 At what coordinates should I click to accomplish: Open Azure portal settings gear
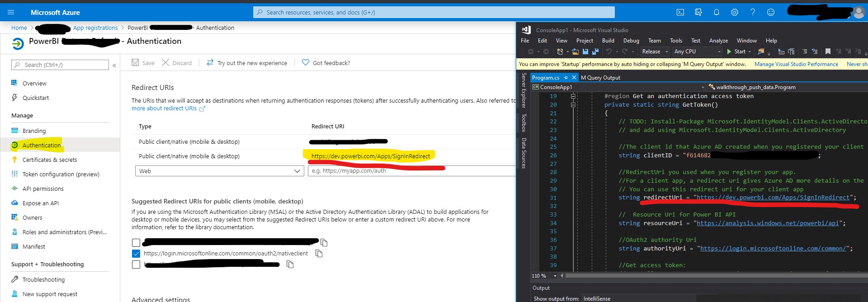(x=735, y=12)
